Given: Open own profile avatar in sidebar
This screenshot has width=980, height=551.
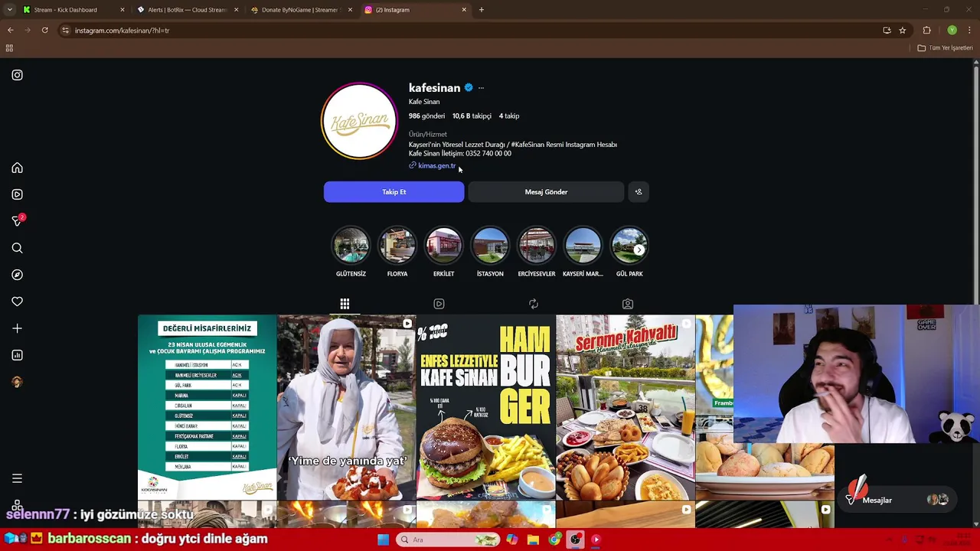Looking at the screenshot, I should pyautogui.click(x=17, y=382).
